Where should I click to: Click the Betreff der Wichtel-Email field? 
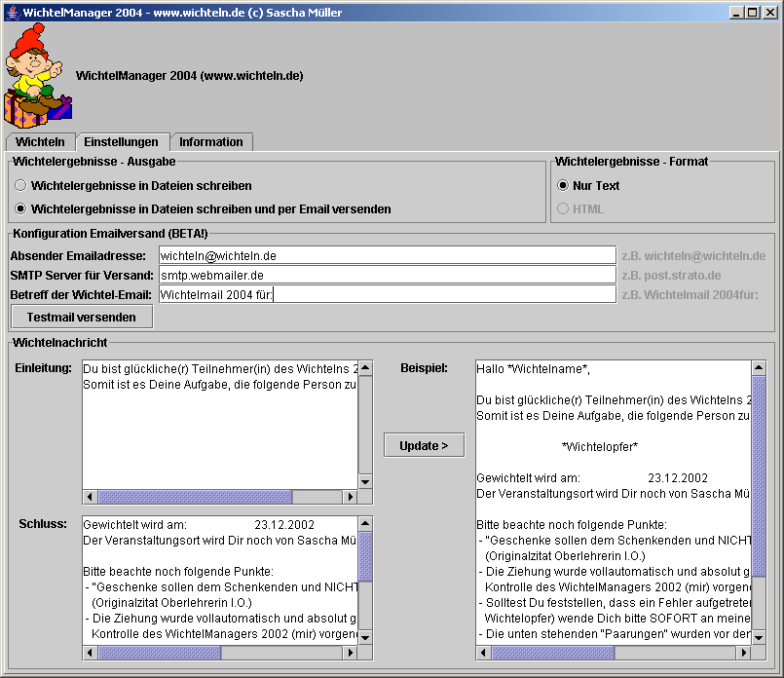click(x=388, y=294)
